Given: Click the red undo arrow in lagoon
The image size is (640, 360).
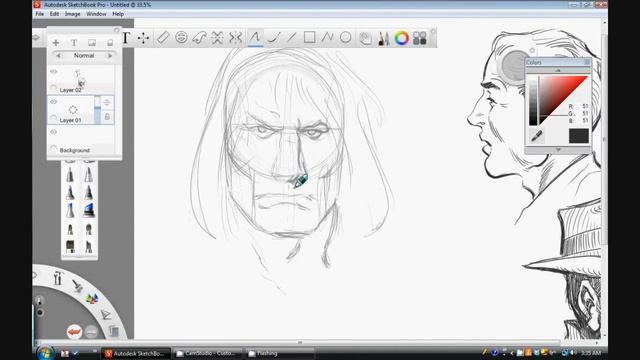Looking at the screenshot, I should click(x=74, y=332).
